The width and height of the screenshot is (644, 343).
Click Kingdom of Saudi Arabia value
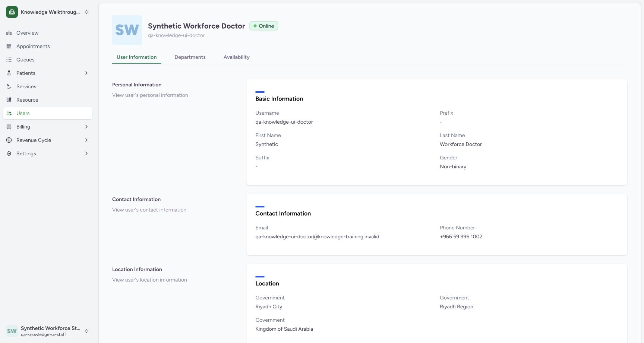pos(284,329)
